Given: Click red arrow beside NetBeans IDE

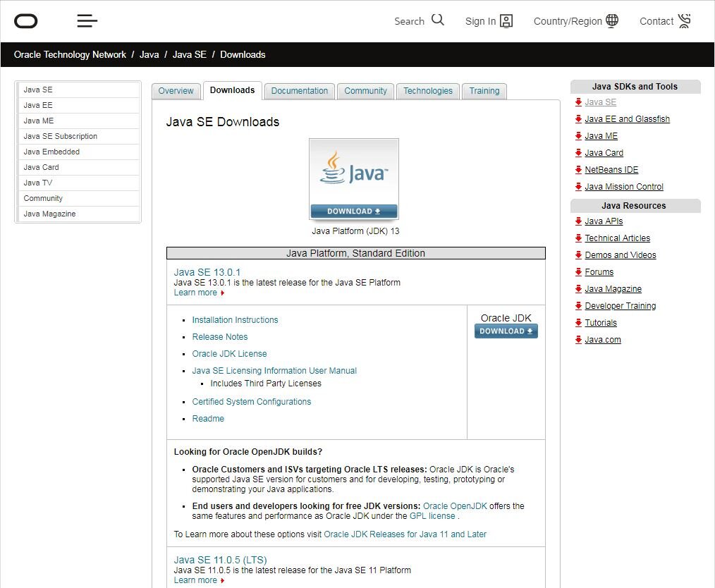Looking at the screenshot, I should pyautogui.click(x=578, y=170).
